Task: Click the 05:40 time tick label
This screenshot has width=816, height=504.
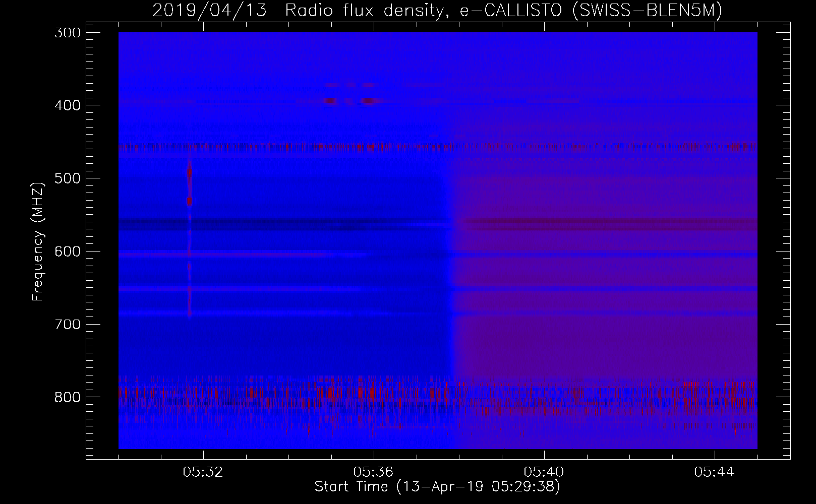Action: click(x=544, y=472)
